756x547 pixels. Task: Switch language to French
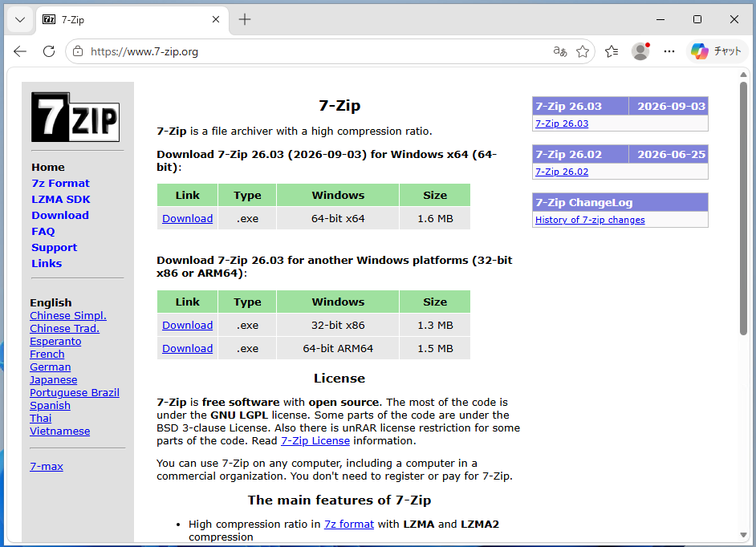47,355
